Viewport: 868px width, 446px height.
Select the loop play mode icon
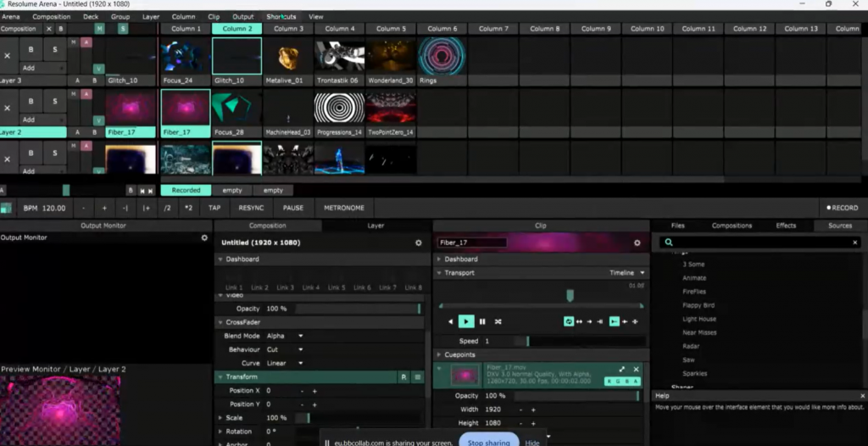[569, 321]
